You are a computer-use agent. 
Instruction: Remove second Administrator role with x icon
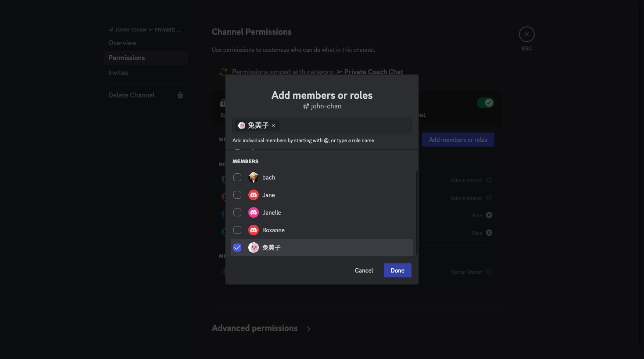489,197
